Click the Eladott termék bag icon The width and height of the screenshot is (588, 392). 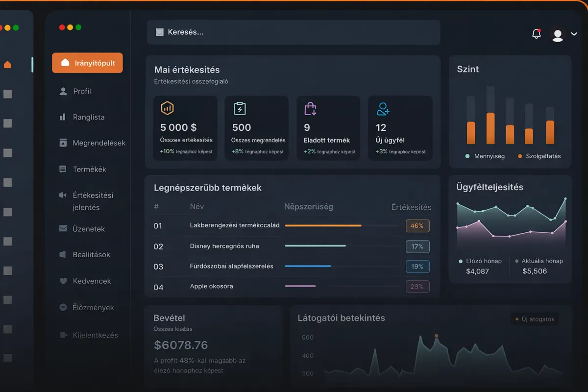click(311, 108)
